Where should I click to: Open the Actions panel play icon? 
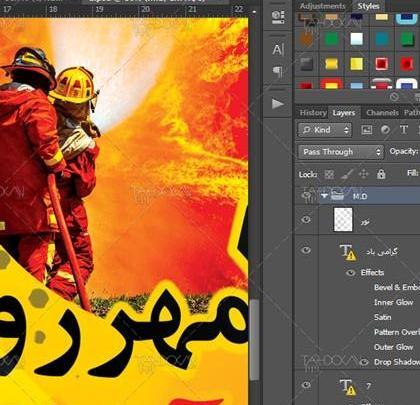[278, 104]
